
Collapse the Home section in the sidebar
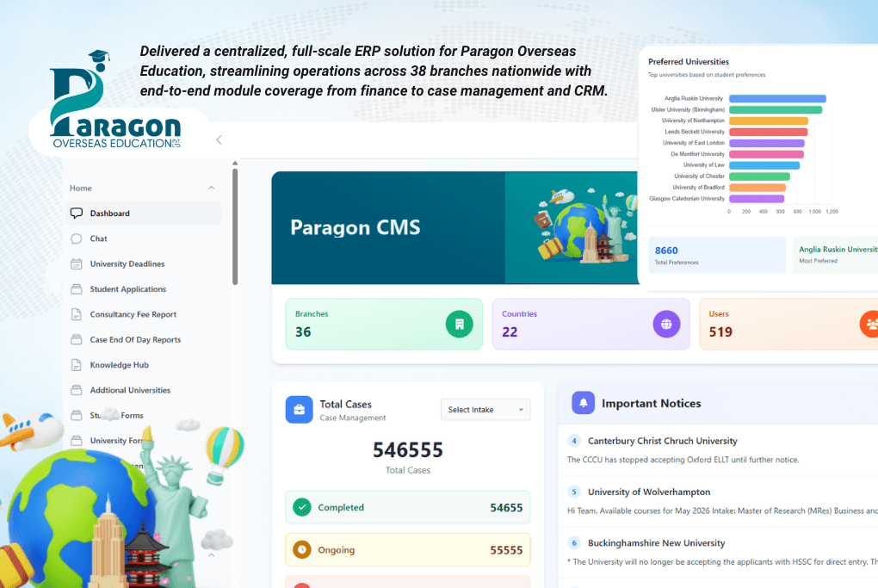point(211,188)
